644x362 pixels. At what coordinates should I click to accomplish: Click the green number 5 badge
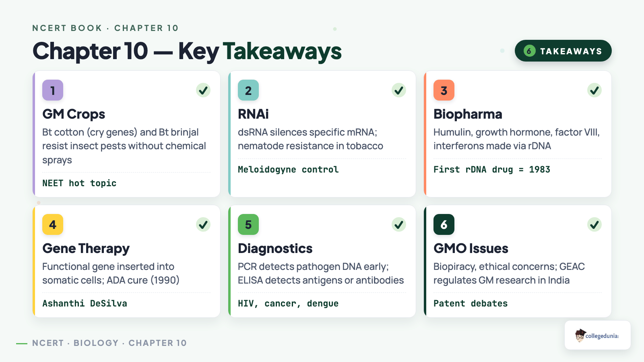pos(248,224)
